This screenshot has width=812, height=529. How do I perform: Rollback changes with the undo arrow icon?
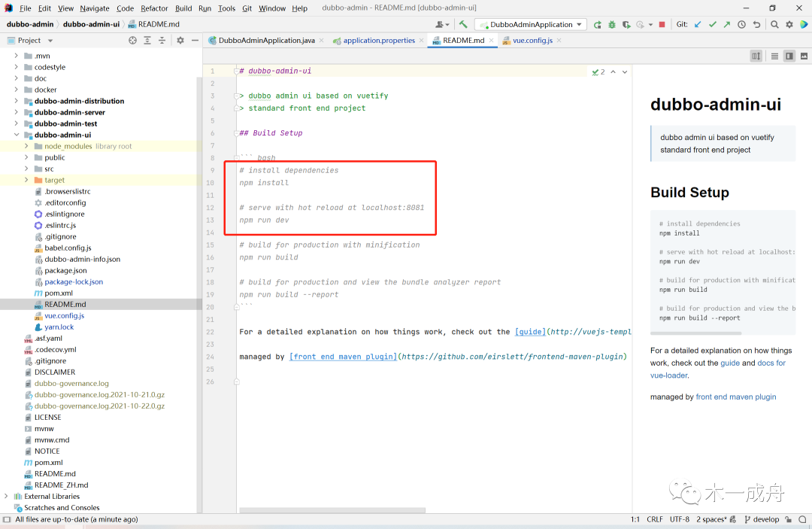[x=756, y=24]
